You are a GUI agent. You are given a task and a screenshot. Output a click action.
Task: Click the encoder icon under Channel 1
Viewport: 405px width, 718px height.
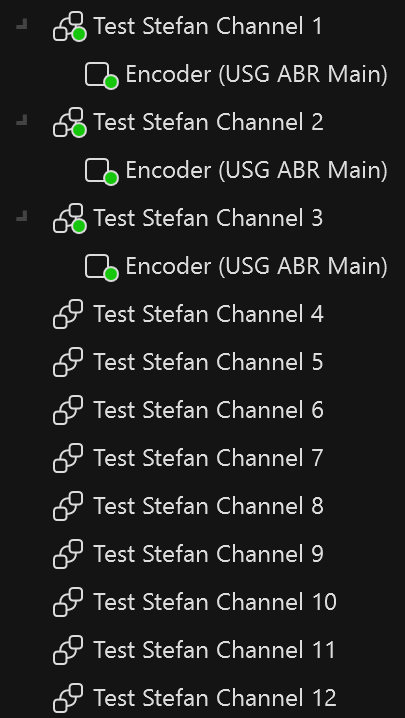click(x=102, y=75)
